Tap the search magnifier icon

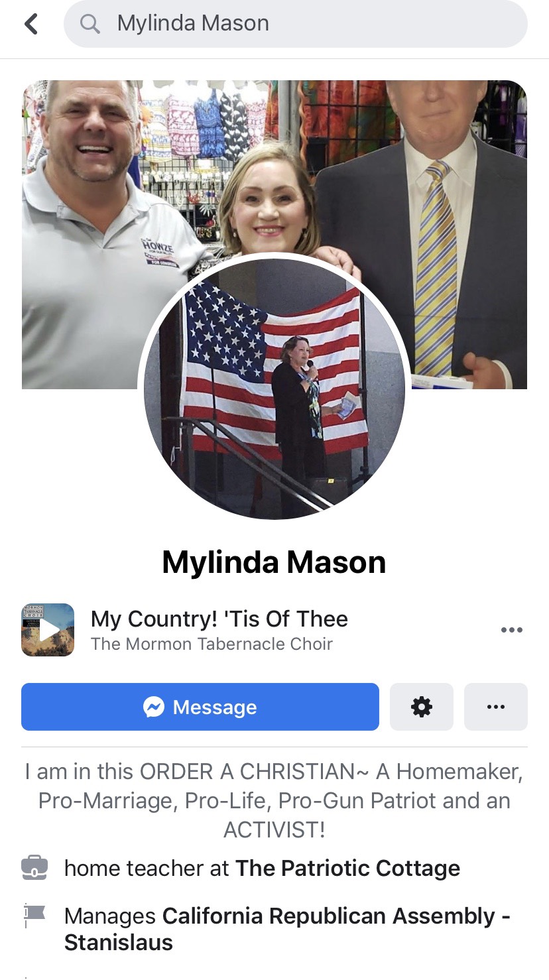coord(90,24)
